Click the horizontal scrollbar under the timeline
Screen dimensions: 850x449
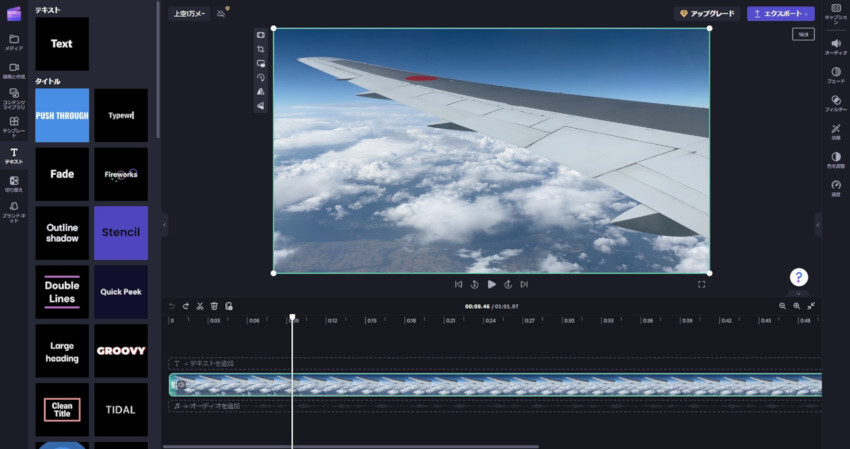coord(350,446)
